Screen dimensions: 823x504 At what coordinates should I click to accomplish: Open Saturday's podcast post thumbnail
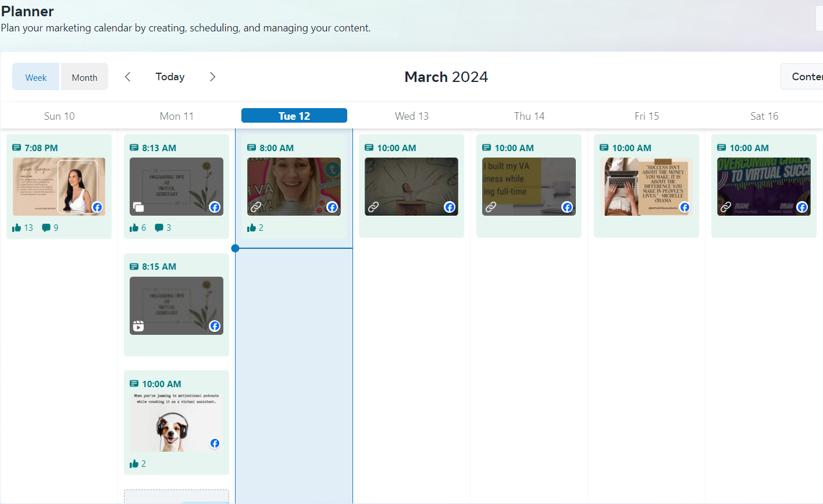coord(764,187)
